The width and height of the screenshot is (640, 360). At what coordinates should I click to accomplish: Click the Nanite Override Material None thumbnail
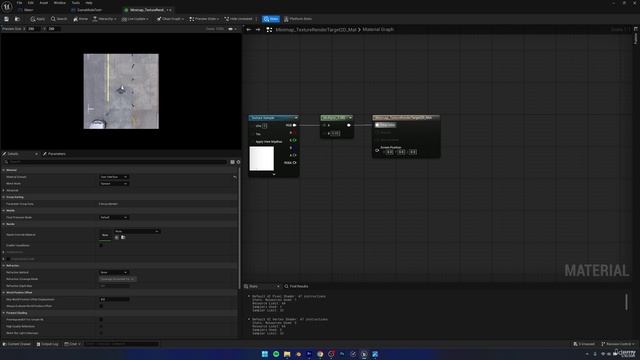click(105, 235)
